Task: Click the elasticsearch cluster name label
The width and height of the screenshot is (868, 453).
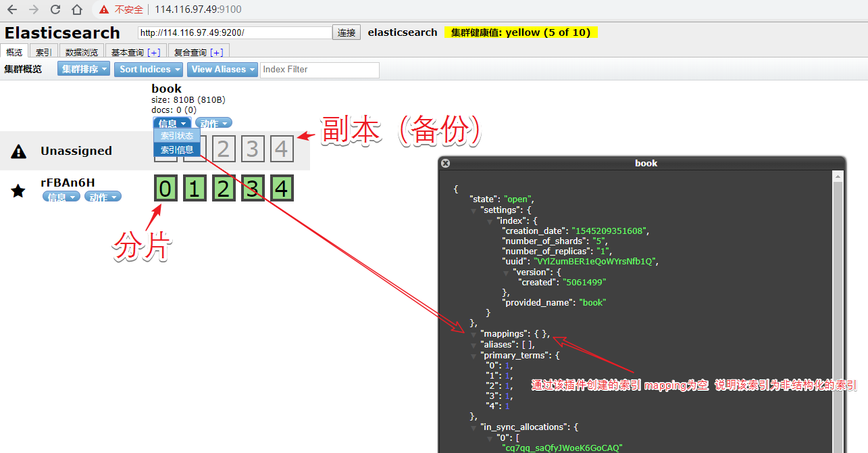Action: pos(403,32)
